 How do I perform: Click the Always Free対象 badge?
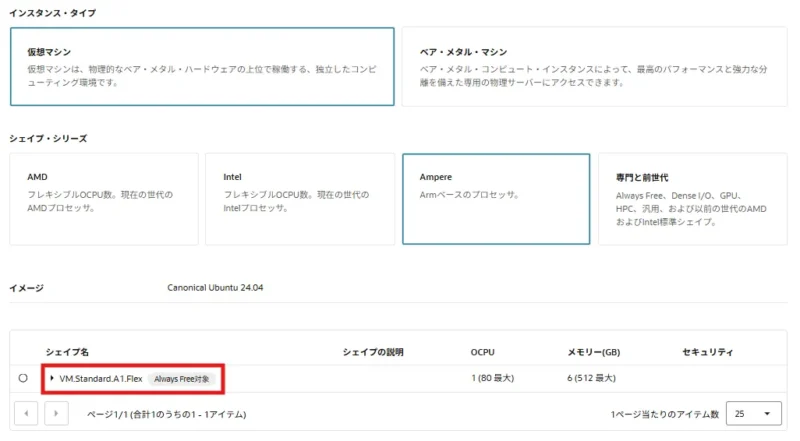click(182, 379)
